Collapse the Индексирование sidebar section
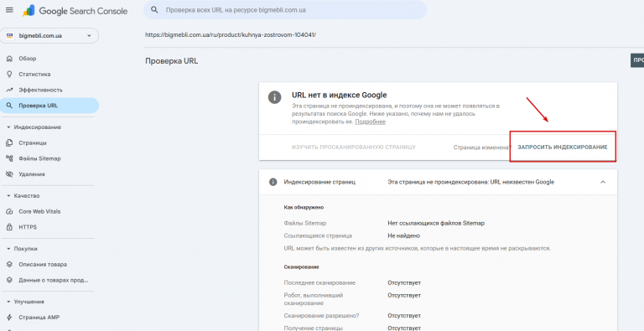Viewport: 644px width, 331px height. 8,127
